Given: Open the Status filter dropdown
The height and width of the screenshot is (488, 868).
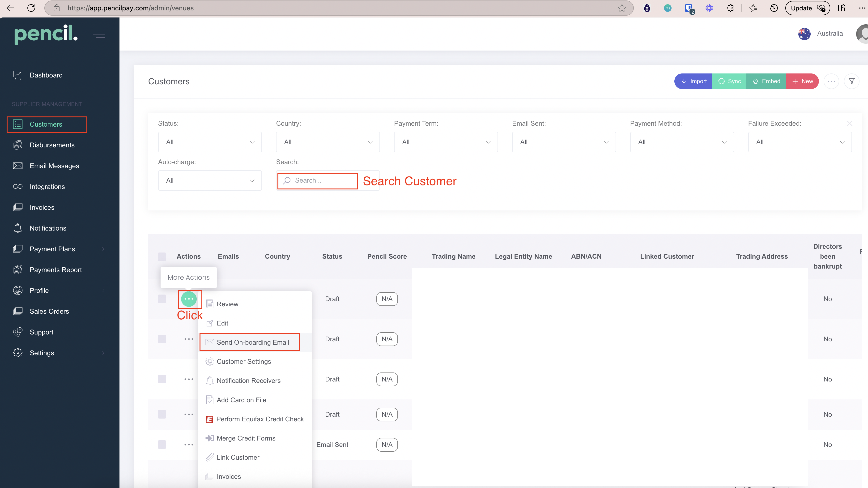Looking at the screenshot, I should tap(210, 142).
